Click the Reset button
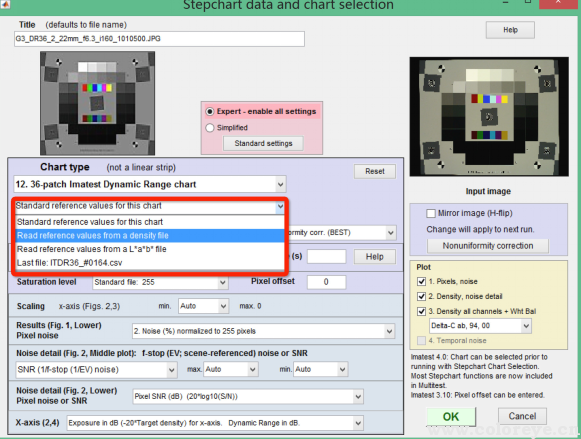581x439 pixels. click(375, 172)
